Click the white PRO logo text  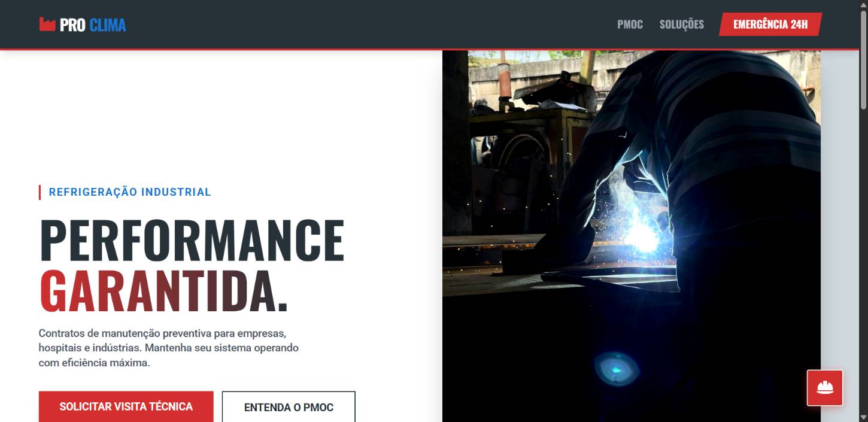click(x=72, y=25)
